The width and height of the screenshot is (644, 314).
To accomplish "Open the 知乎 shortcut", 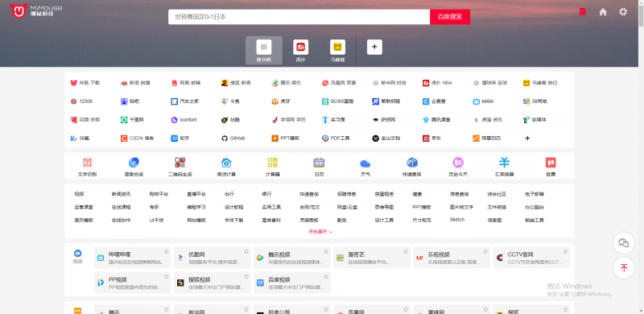I will pyautogui.click(x=180, y=138).
